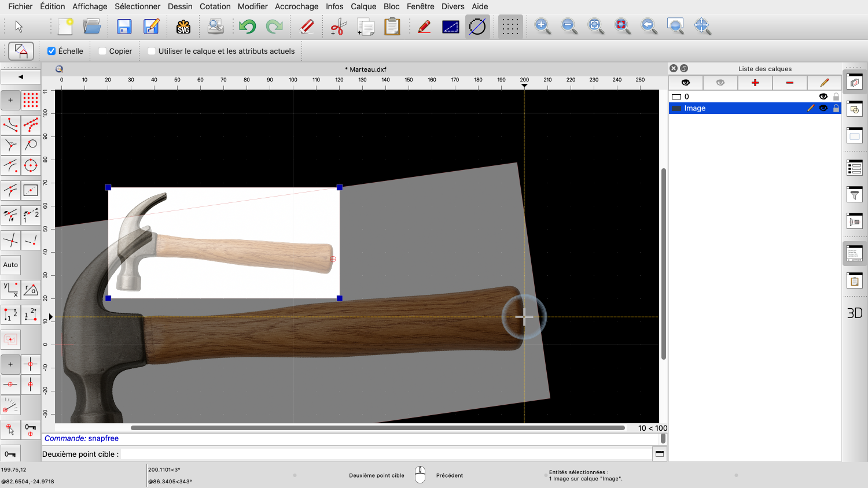Toggle the grid dots icon
Image resolution: width=868 pixels, height=488 pixels.
[510, 27]
